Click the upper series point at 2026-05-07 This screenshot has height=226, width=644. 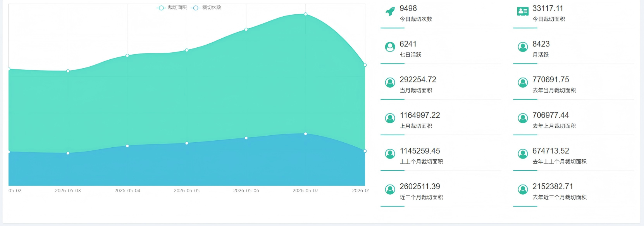[306, 14]
